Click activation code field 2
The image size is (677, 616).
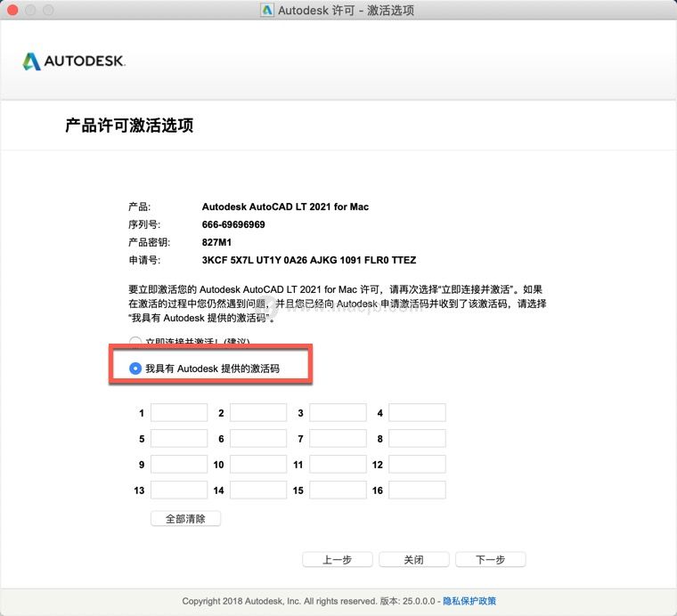(258, 413)
